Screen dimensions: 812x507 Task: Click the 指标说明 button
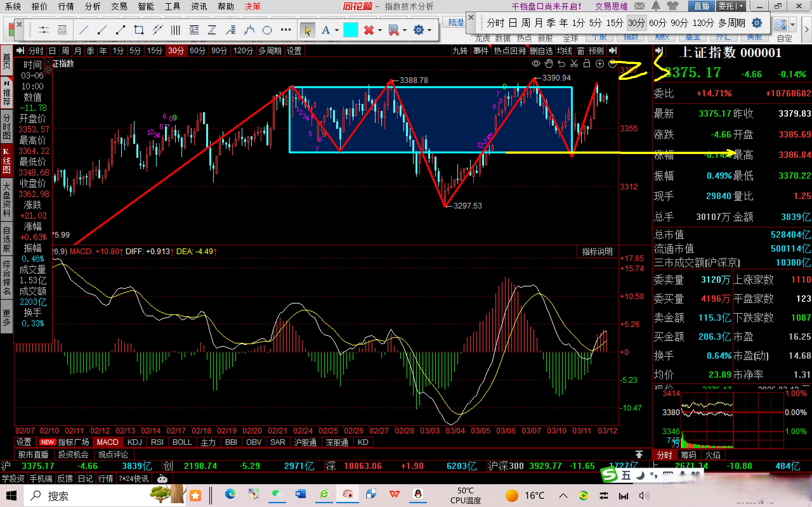click(597, 252)
